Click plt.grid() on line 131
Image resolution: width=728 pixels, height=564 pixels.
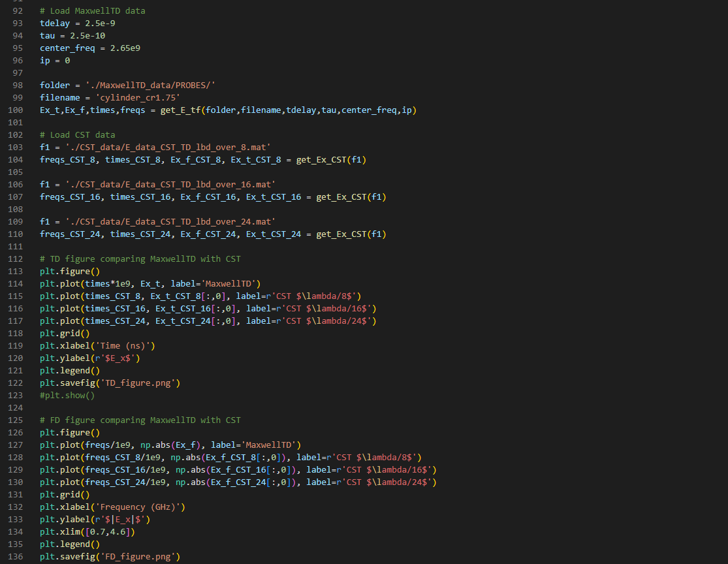(65, 495)
